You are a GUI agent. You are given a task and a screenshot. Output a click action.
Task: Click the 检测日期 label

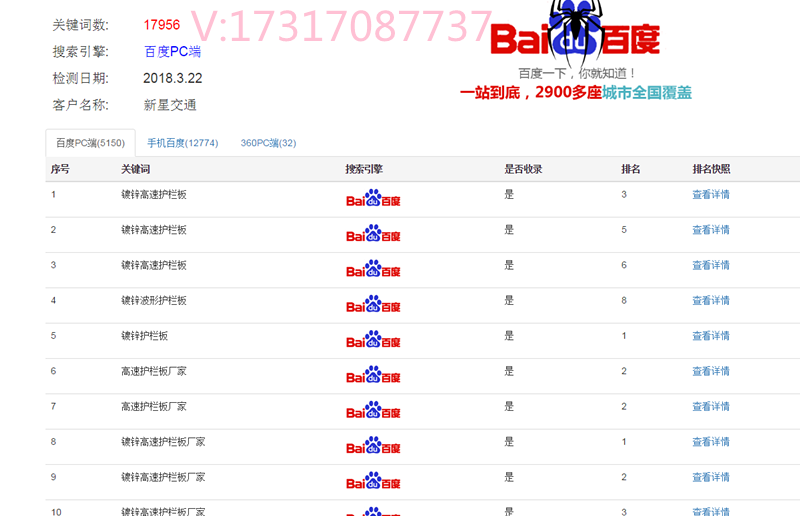click(x=81, y=78)
